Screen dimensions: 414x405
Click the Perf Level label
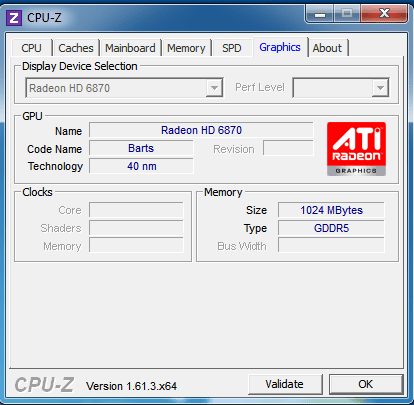coord(260,87)
